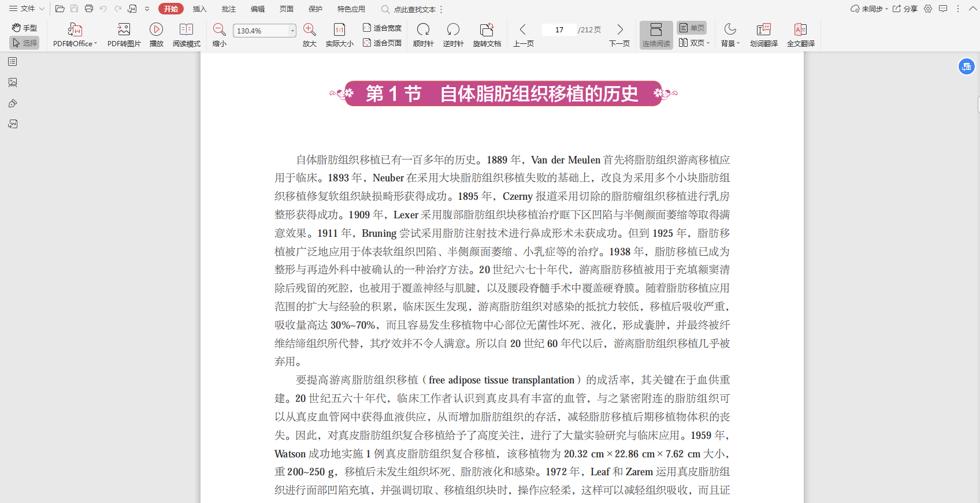Click the PDF export icon in quick access bar

(x=132, y=9)
